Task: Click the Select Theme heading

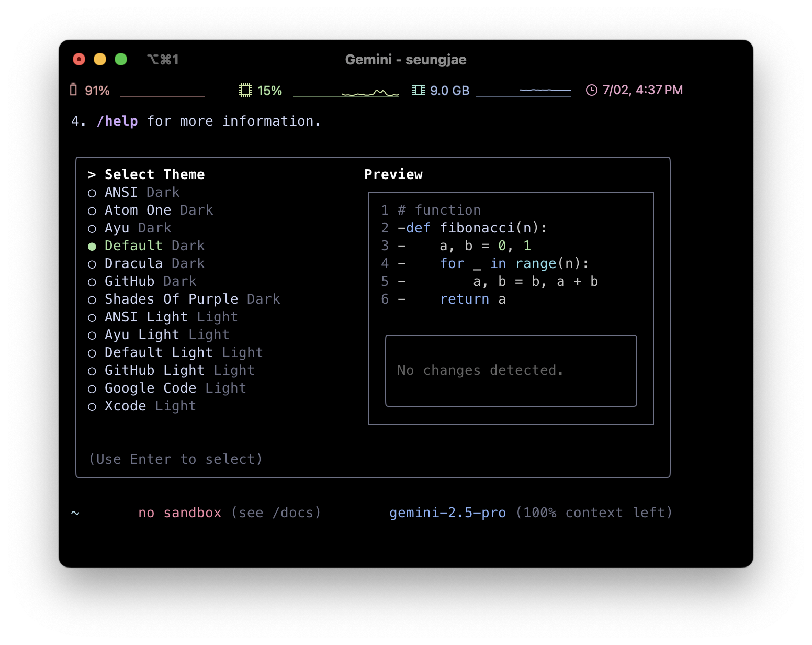Action: click(x=155, y=174)
